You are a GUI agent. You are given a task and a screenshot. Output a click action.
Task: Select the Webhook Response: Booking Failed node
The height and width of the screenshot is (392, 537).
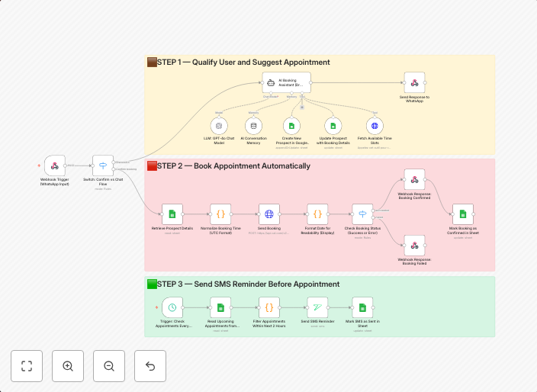tap(414, 245)
